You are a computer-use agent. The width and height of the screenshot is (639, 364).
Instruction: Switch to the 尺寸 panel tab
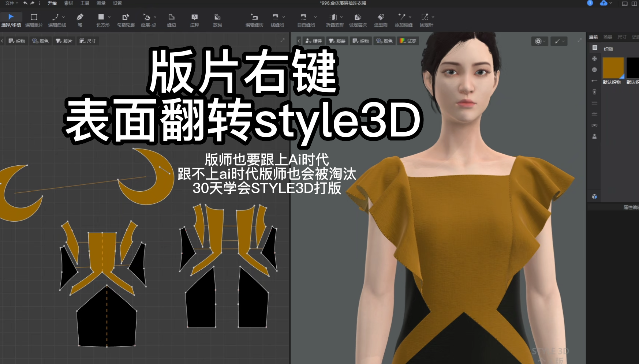(622, 37)
